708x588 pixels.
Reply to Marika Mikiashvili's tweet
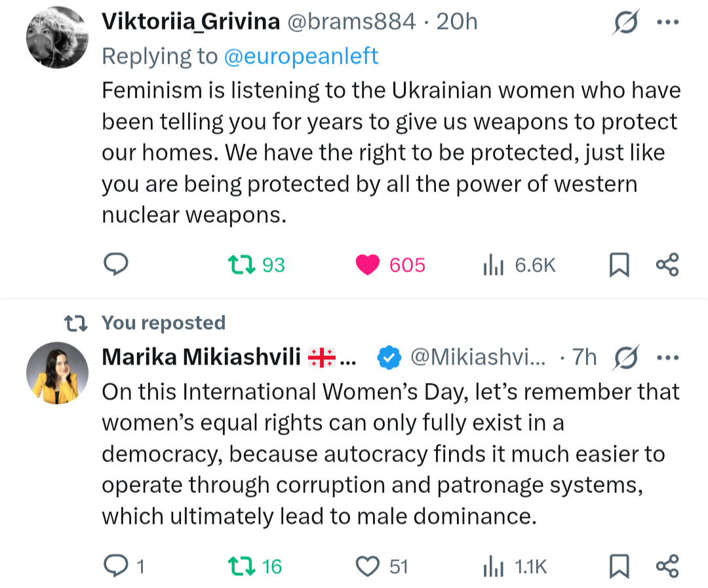coord(116,566)
